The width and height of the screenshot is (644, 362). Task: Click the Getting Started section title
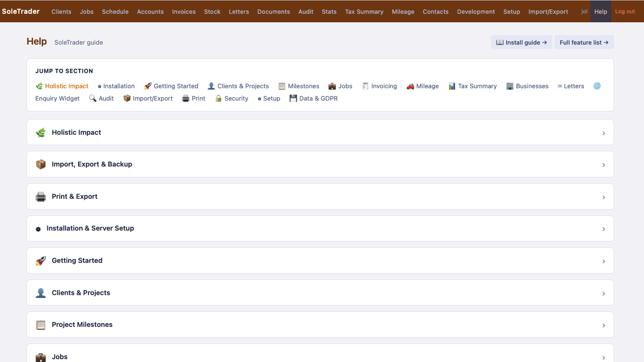pyautogui.click(x=77, y=260)
